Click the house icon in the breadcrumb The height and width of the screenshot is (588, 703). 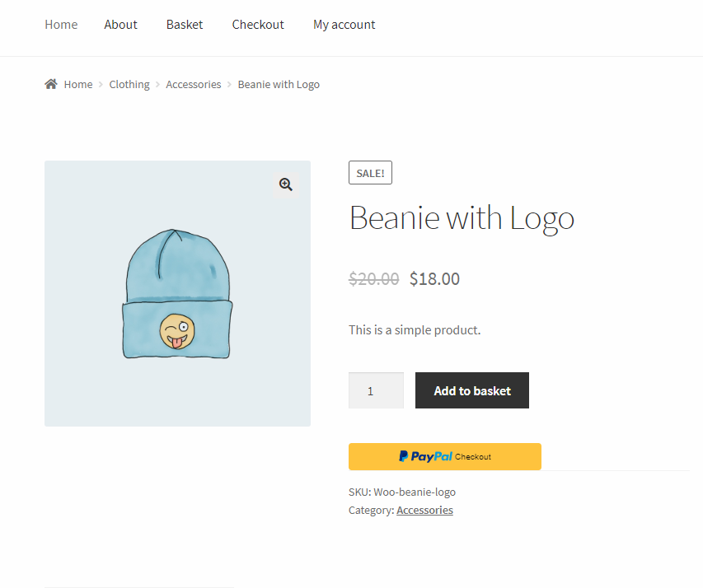tap(51, 84)
